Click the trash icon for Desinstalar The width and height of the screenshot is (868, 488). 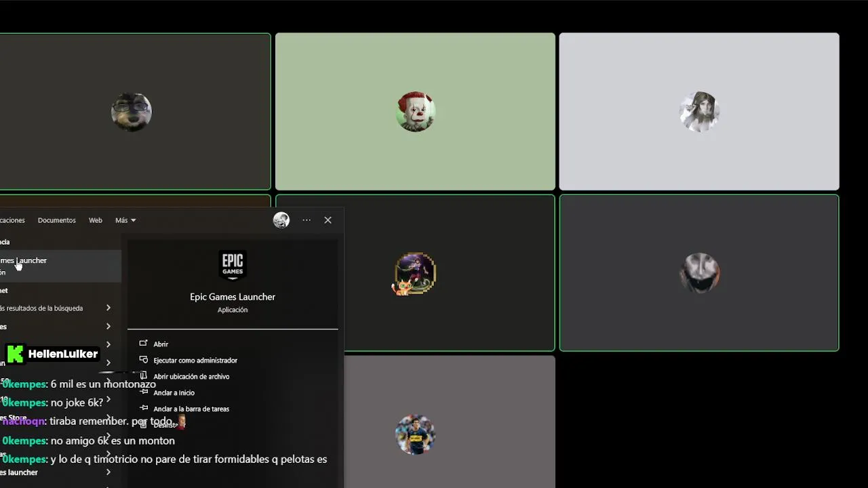coord(143,425)
